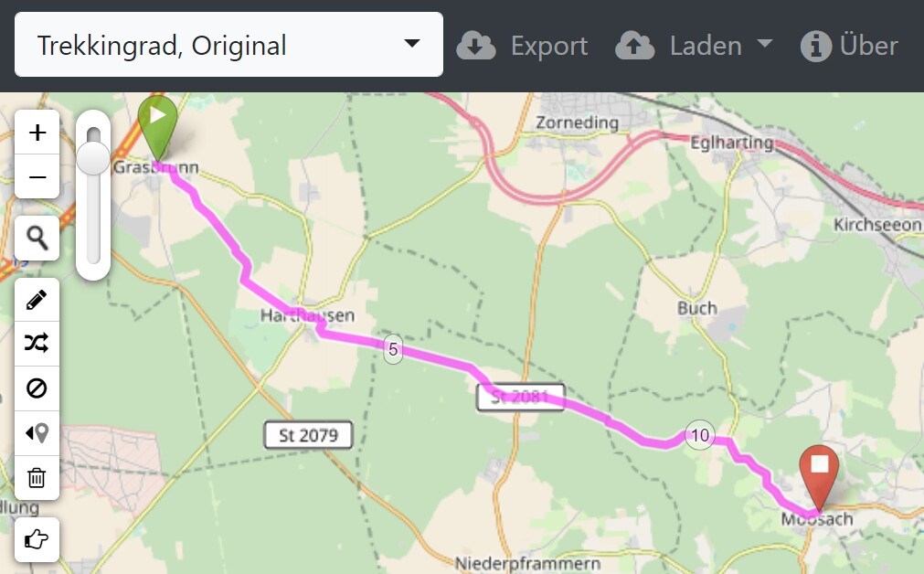Open the Trekkingrad, Original profile dropdown
This screenshot has height=574, width=924.
tap(228, 45)
